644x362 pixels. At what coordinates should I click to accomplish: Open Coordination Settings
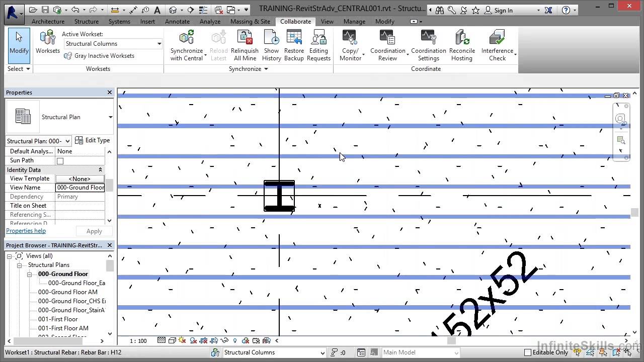click(429, 45)
